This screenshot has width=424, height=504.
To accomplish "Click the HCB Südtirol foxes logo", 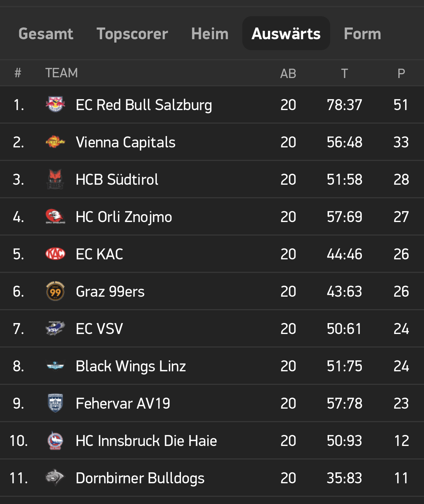I will click(55, 179).
